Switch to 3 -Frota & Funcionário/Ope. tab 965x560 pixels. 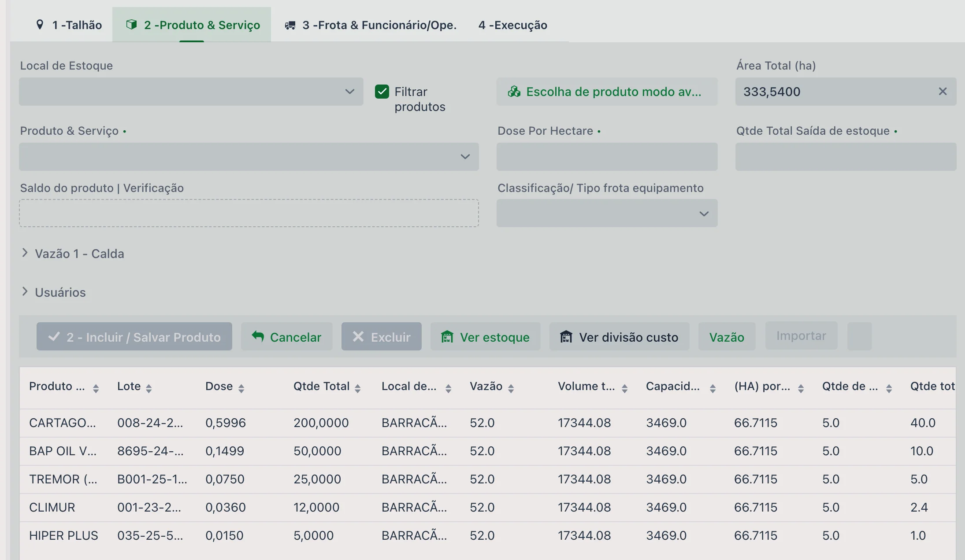click(370, 25)
